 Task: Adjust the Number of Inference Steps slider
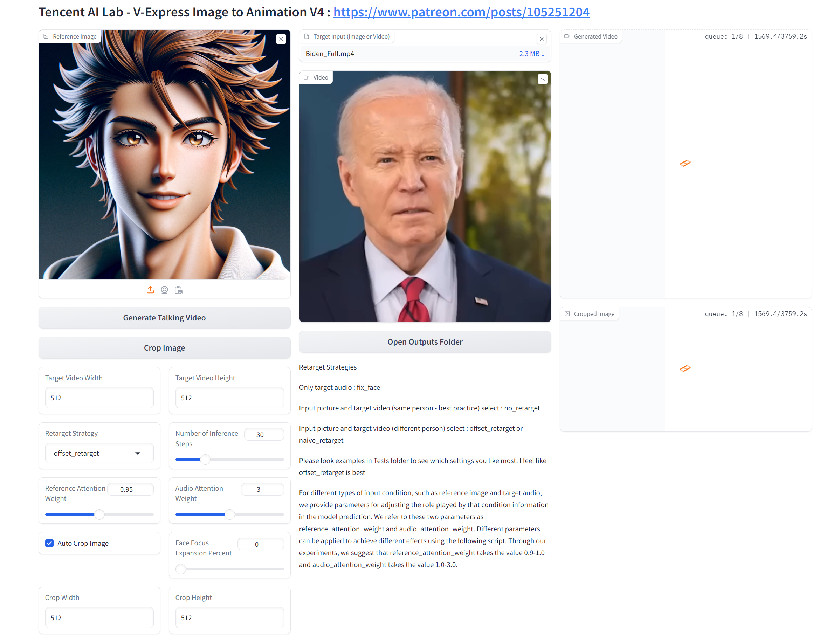205,460
